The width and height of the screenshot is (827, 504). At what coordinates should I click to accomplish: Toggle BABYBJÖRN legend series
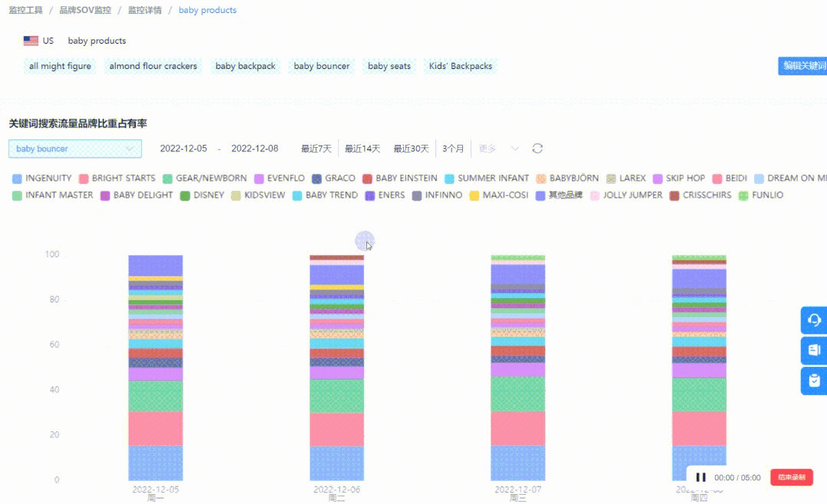(x=567, y=178)
